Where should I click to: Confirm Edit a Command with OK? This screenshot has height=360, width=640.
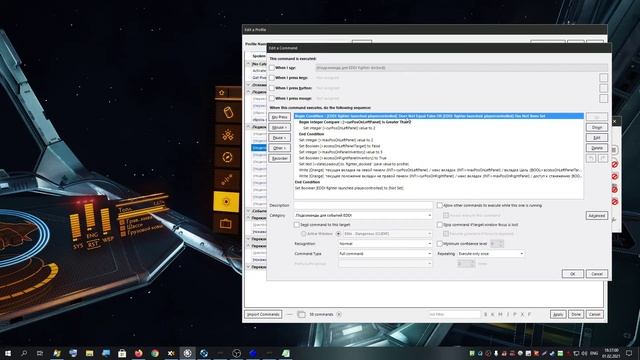(573, 274)
